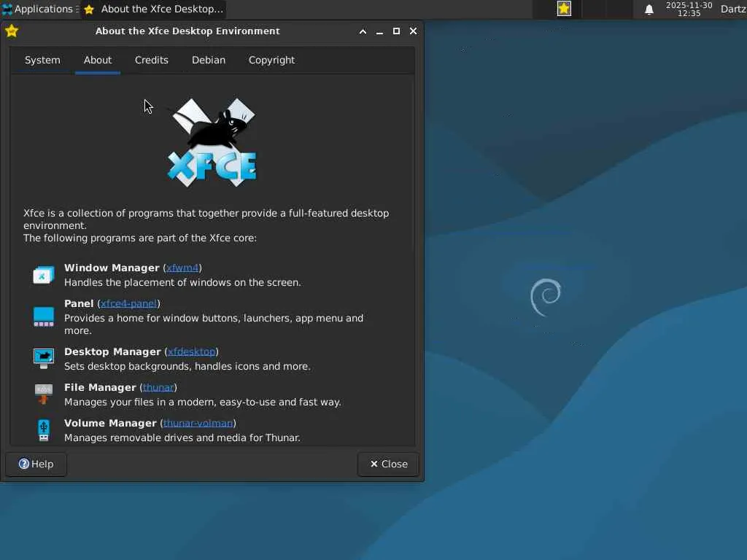Click the Panel icon
747x560 pixels.
click(x=43, y=316)
